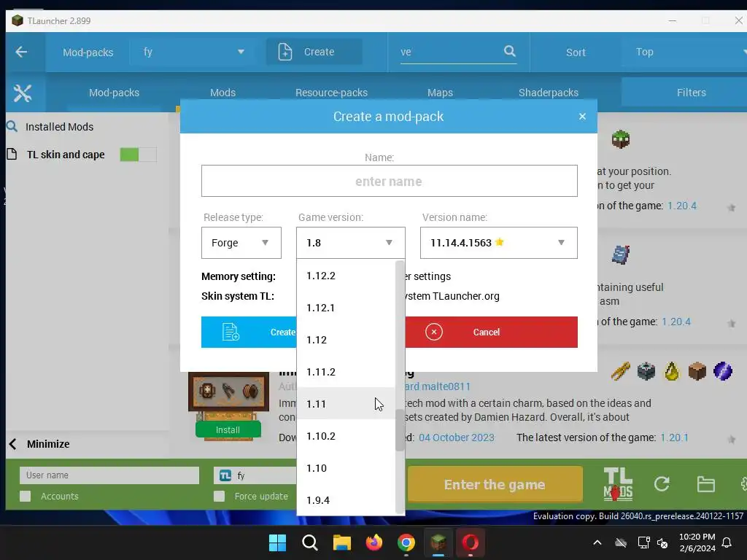Open the fy mod-pack dropdown
Screen dimensions: 747x560
(x=194, y=52)
